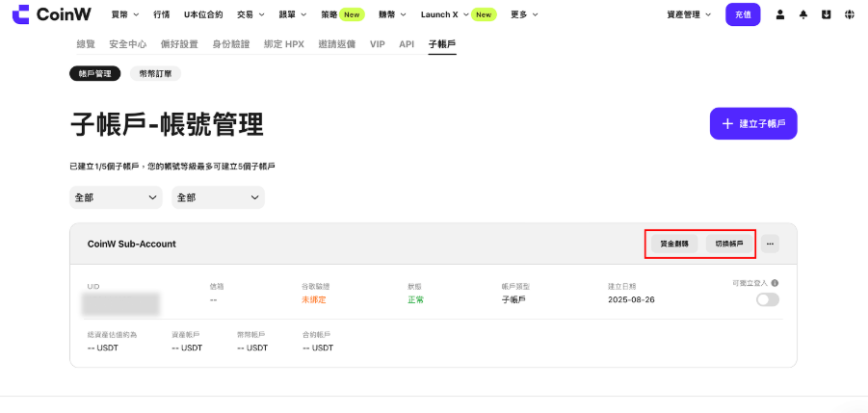Click the New badge next to Launch X
Screen dimensions: 868x413
click(484, 15)
